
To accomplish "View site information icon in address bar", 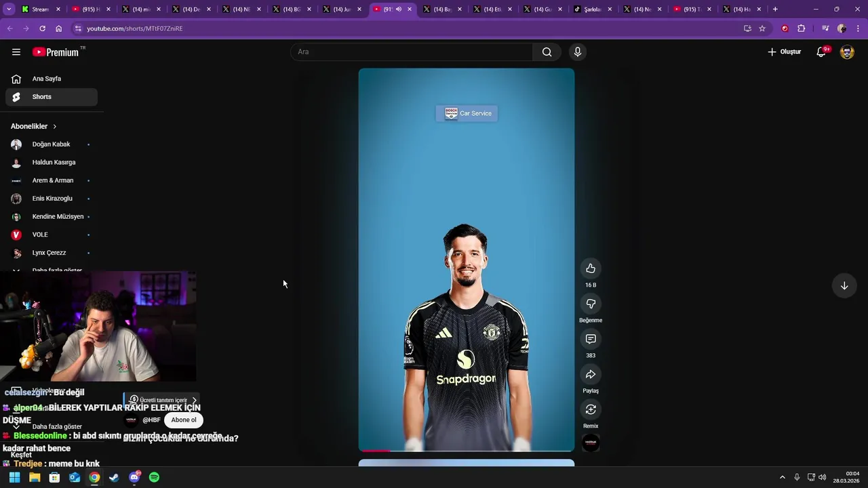I will tap(78, 28).
